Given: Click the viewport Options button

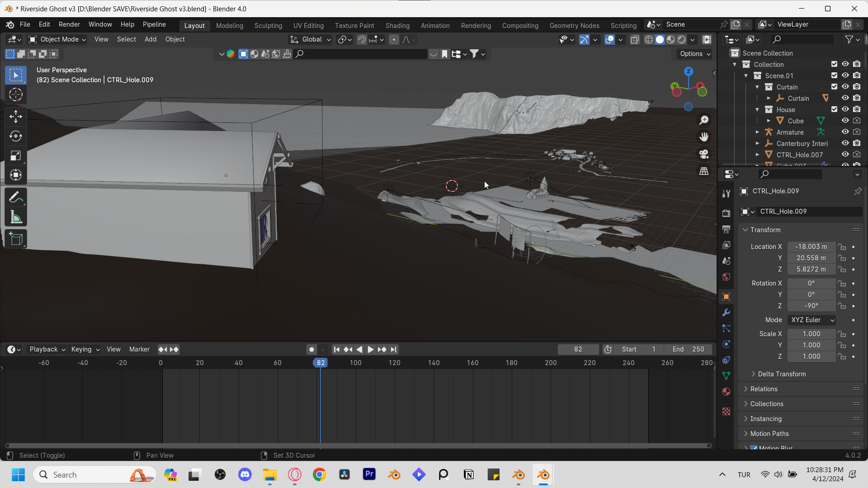Looking at the screenshot, I should (694, 54).
